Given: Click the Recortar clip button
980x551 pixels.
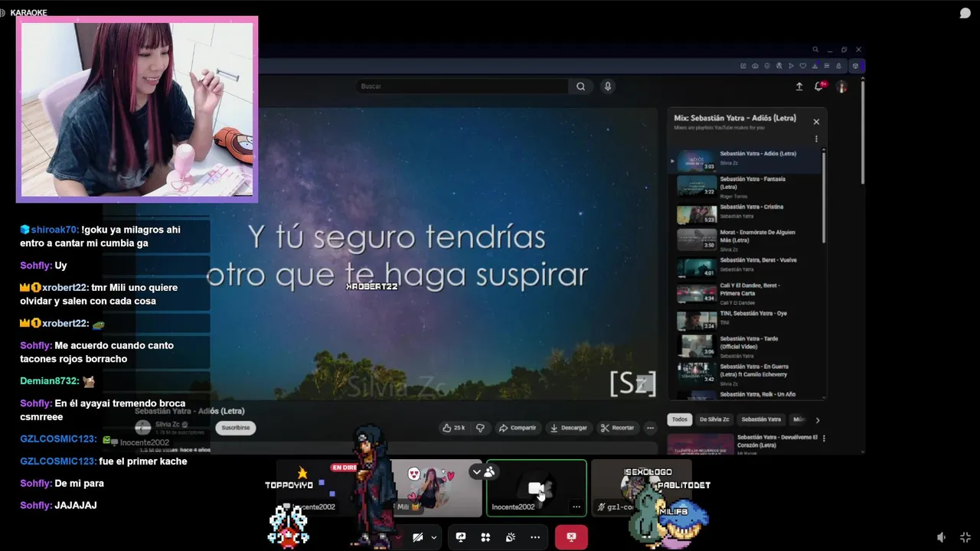Looking at the screenshot, I should [x=618, y=428].
